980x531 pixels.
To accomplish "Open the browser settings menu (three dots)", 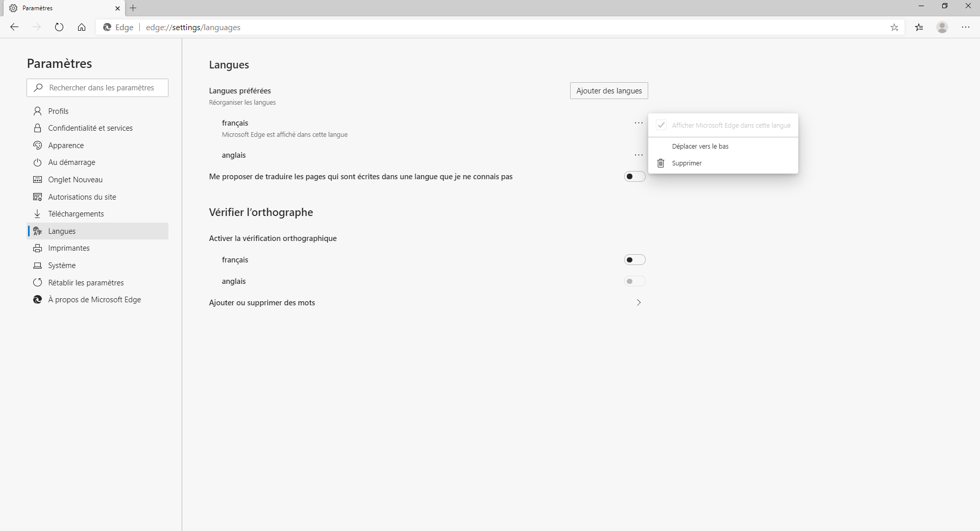I will pos(966,27).
